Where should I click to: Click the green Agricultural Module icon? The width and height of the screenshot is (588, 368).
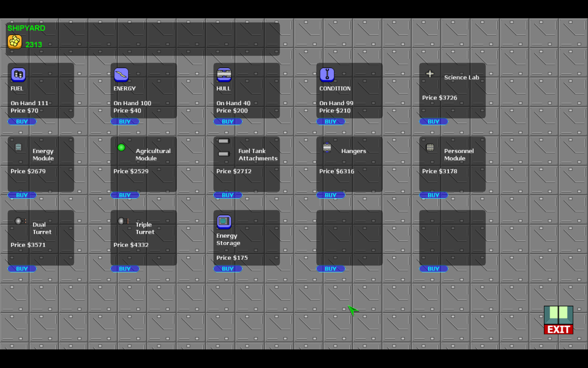coord(121,148)
